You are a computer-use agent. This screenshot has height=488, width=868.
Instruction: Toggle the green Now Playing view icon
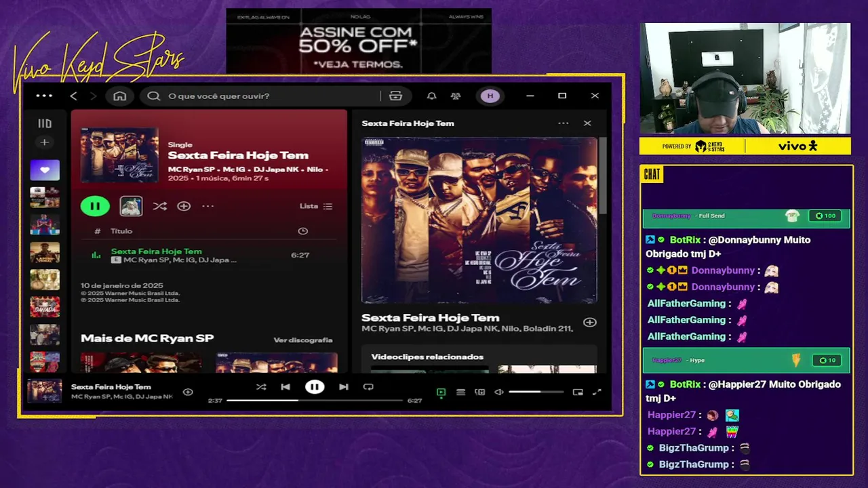(441, 392)
